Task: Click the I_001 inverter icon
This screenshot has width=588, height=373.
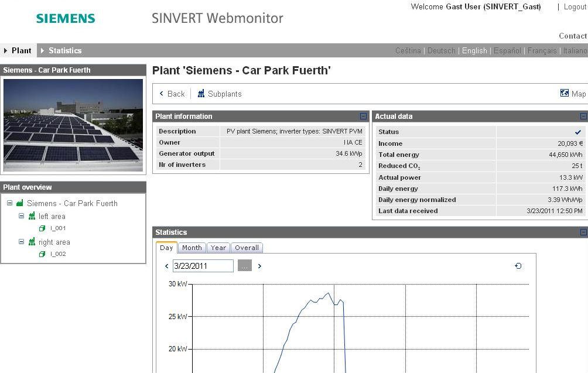Action: tap(42, 228)
